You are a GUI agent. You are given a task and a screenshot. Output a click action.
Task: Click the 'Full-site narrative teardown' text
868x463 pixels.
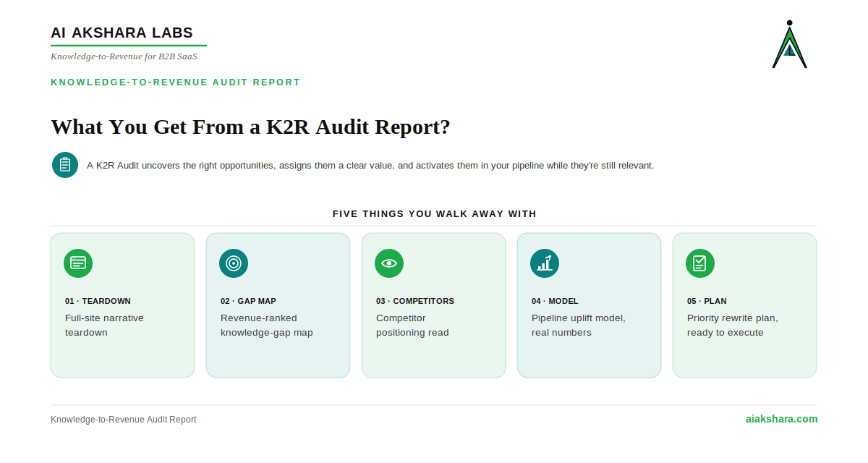104,326
